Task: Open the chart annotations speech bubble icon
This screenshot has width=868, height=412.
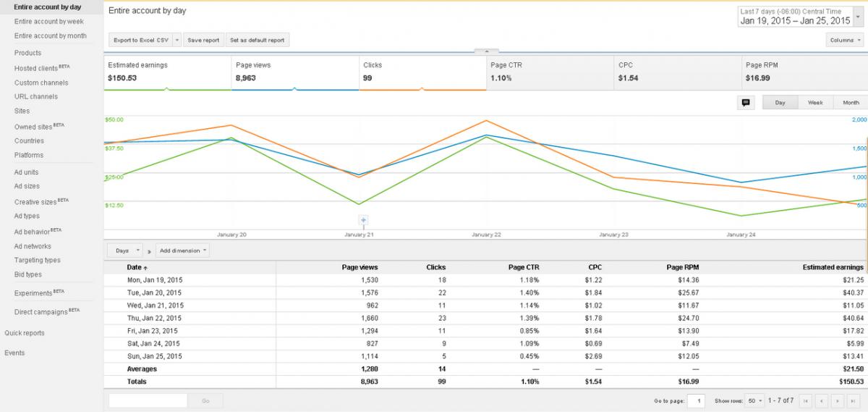Action: coord(746,103)
